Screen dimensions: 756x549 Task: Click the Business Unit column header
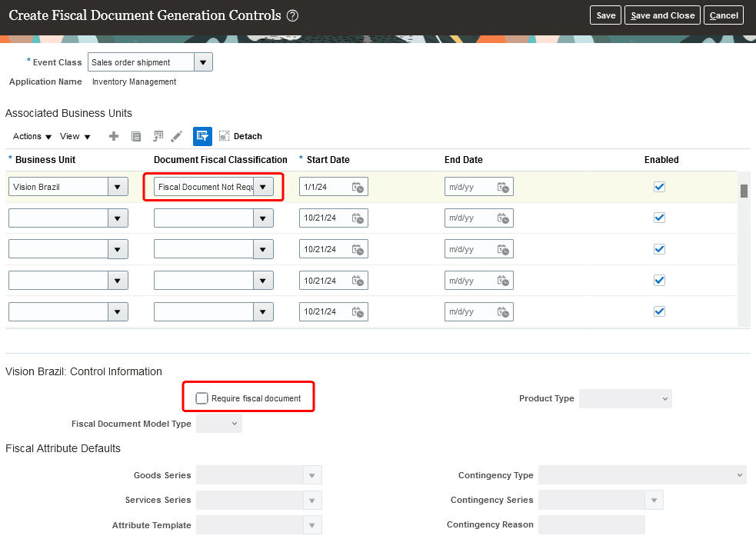(45, 159)
